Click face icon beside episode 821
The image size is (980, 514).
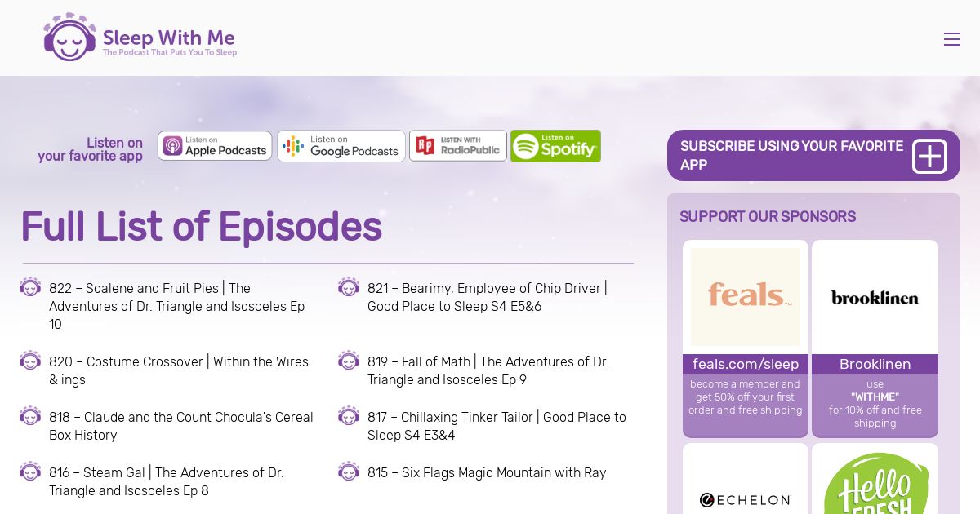[x=349, y=287]
